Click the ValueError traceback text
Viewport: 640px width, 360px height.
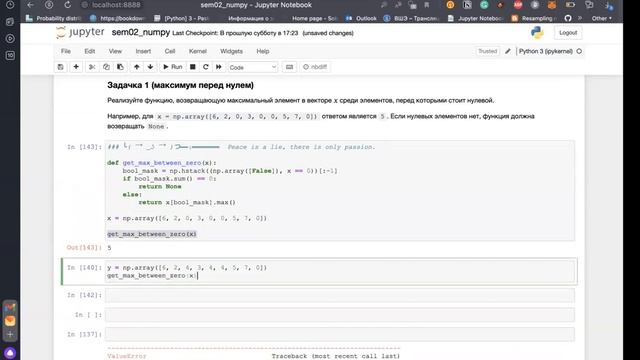[127, 356]
